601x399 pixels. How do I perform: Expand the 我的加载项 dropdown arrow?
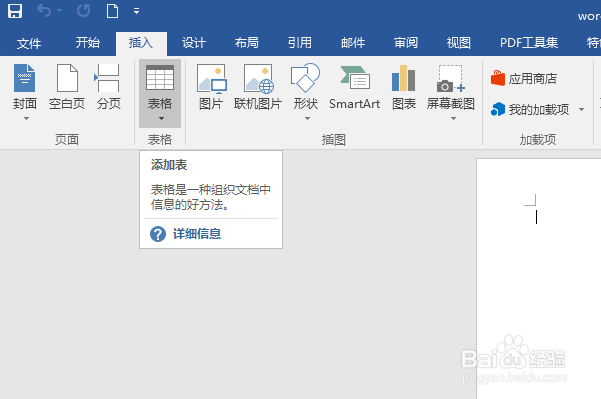[581, 110]
